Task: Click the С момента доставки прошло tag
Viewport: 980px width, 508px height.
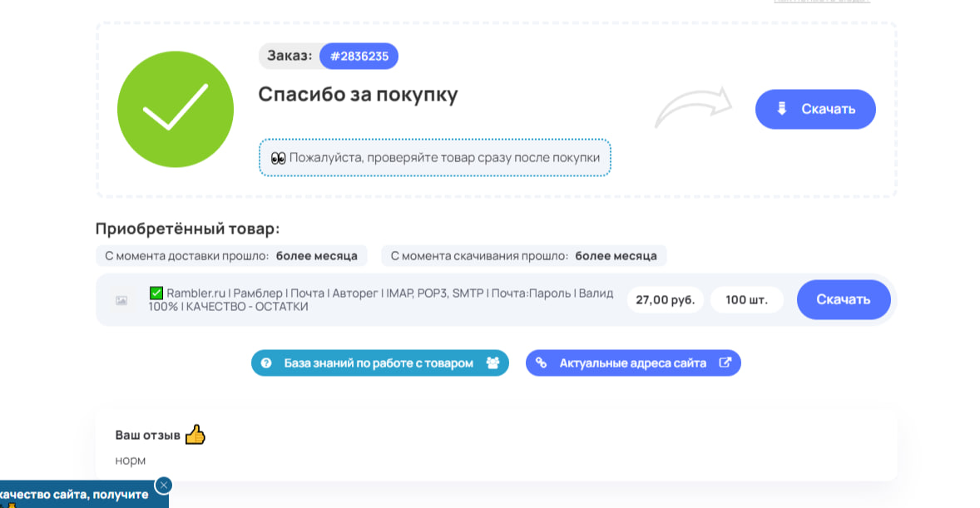Action: tap(231, 255)
